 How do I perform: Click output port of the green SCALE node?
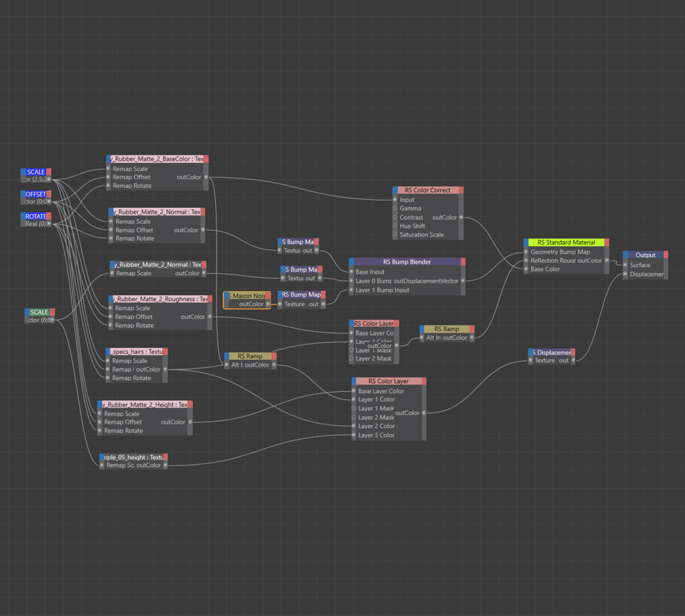[52, 320]
